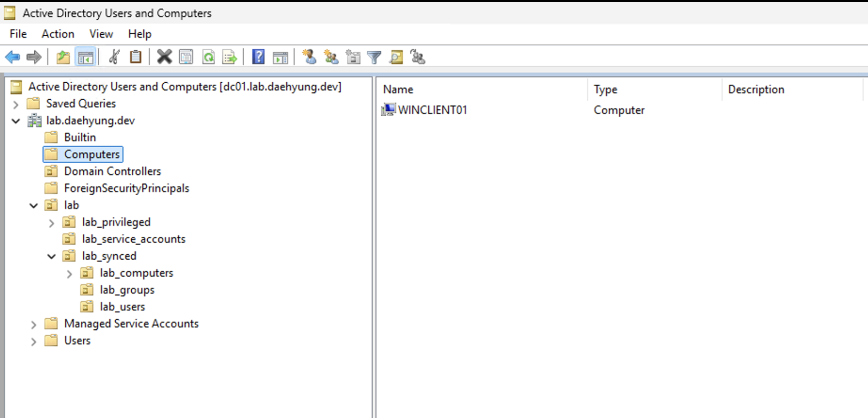Go up one level with the folder icon
This screenshot has height=418, width=868.
(63, 57)
